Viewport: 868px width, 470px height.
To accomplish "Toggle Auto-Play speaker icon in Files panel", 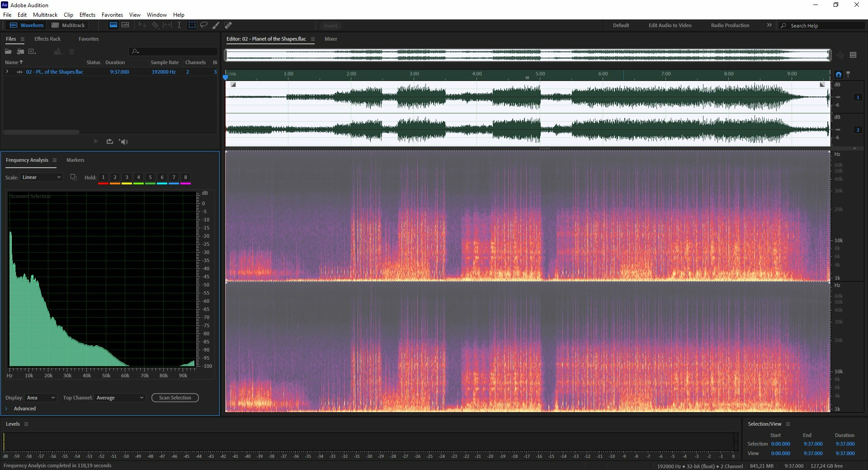I will (x=123, y=141).
